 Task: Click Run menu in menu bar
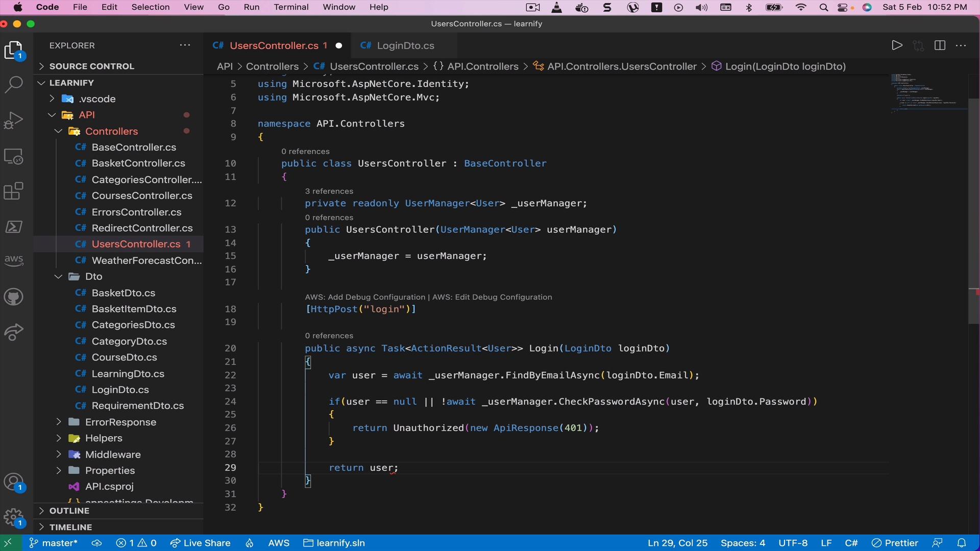pyautogui.click(x=251, y=8)
